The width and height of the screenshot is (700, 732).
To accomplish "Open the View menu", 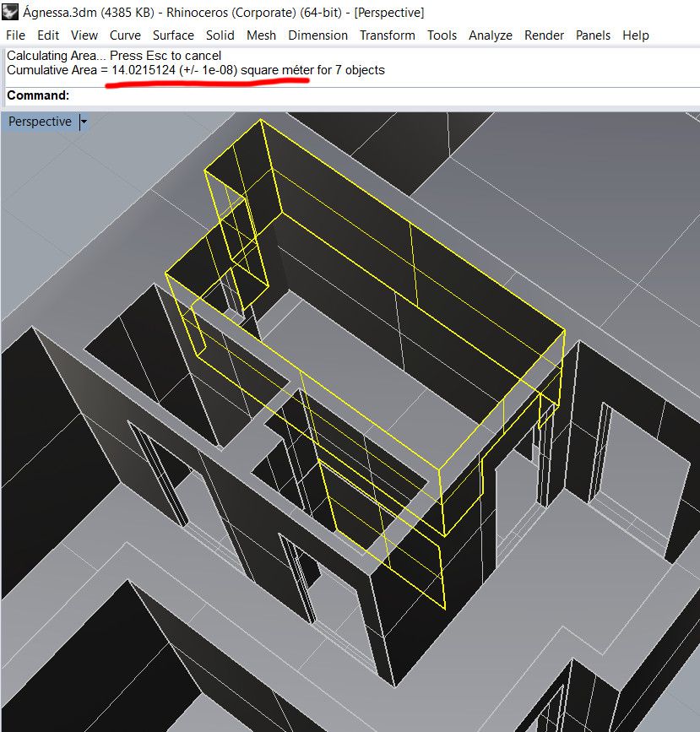I will point(84,35).
